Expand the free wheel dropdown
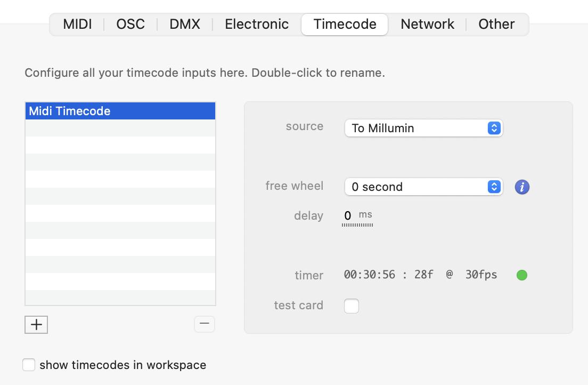 coord(423,187)
